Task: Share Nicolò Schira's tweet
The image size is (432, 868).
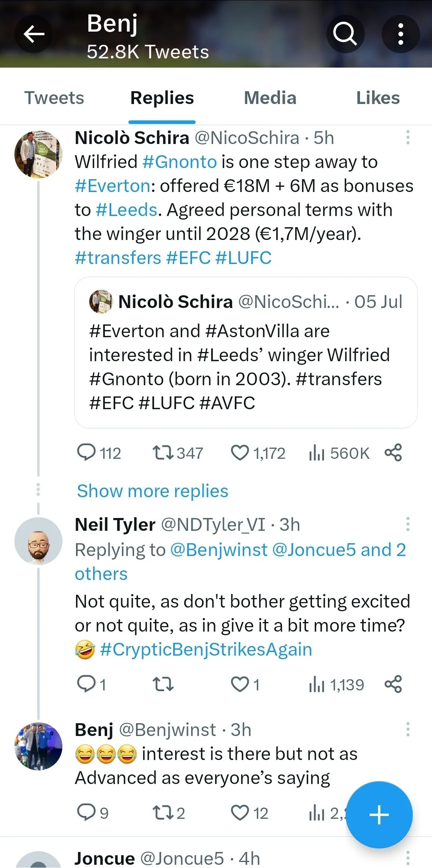Action: pyautogui.click(x=393, y=453)
